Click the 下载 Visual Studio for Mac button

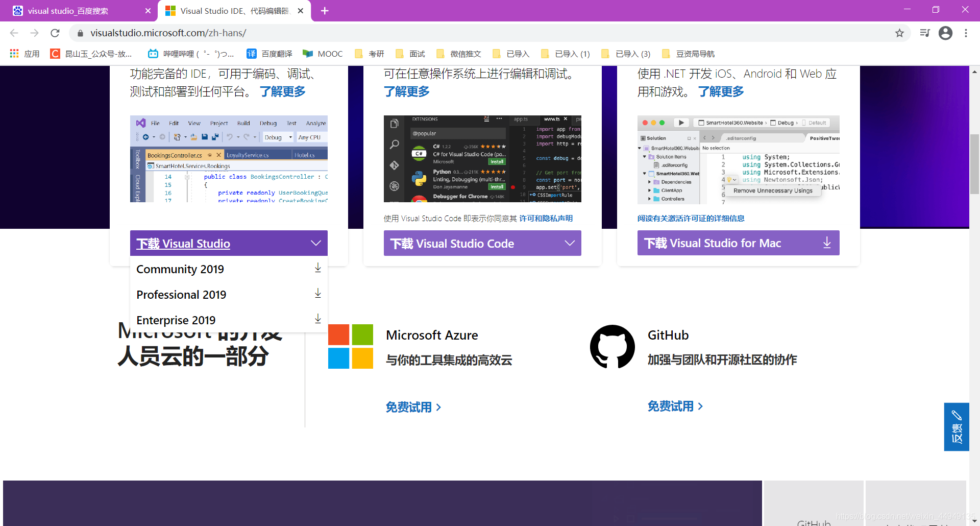tap(738, 243)
